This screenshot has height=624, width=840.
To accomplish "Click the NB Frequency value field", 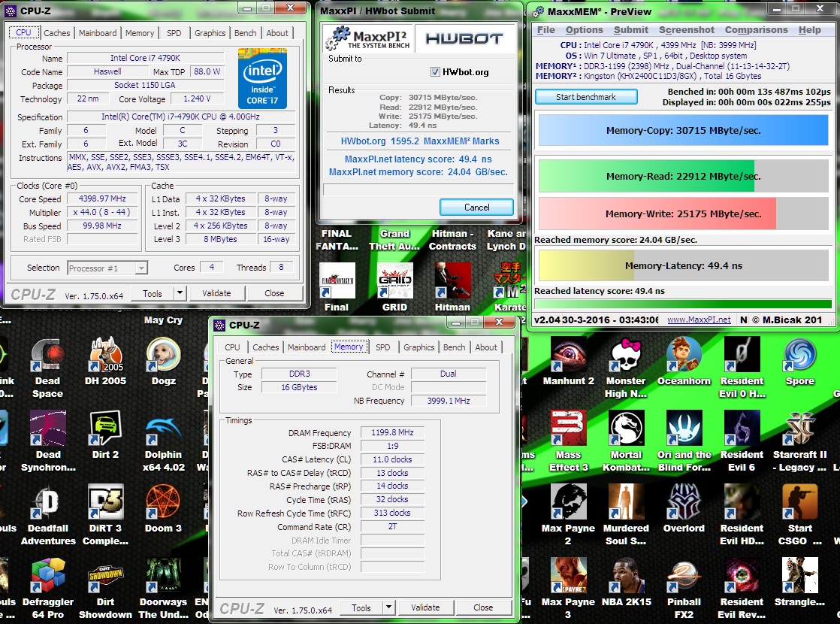I will click(449, 401).
